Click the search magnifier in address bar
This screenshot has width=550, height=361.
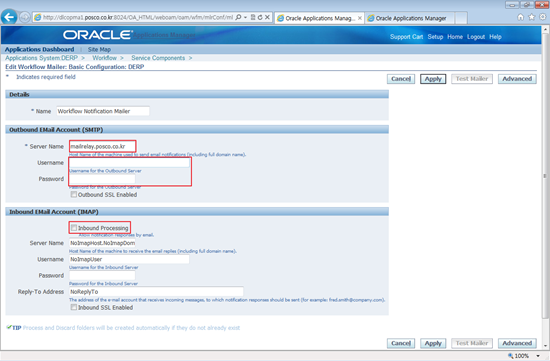point(238,17)
